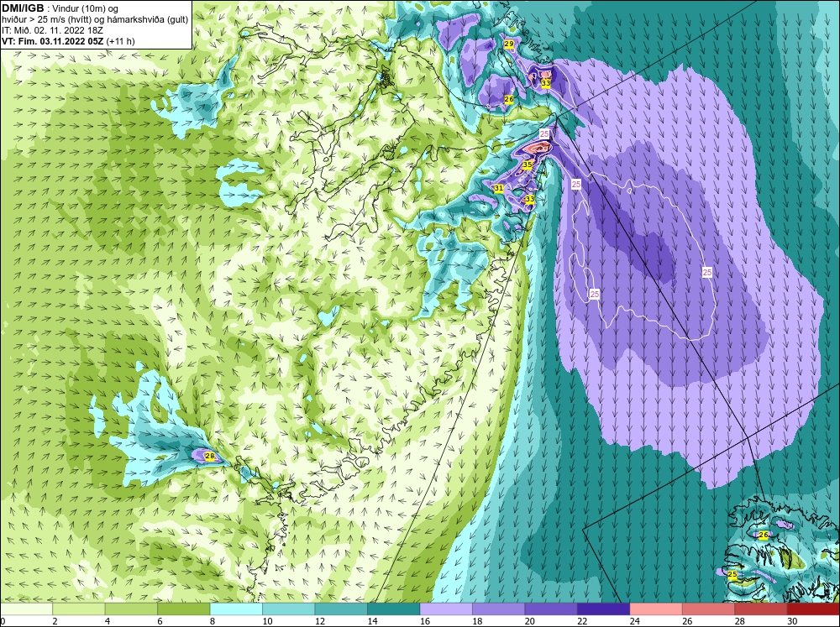
Task: Pick the 8–10 m/s light cyan swatch
Action: point(236,609)
